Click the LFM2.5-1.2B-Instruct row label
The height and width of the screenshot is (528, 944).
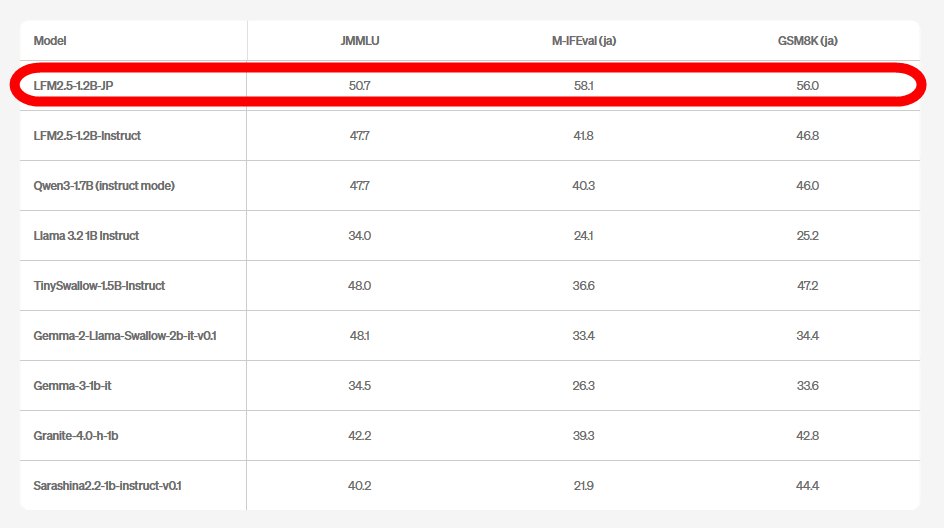87,135
